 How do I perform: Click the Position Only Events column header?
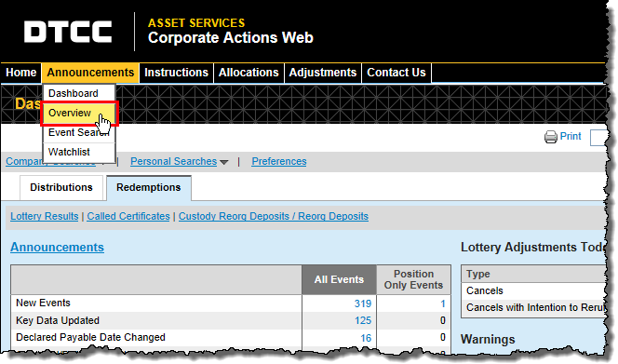[413, 279]
